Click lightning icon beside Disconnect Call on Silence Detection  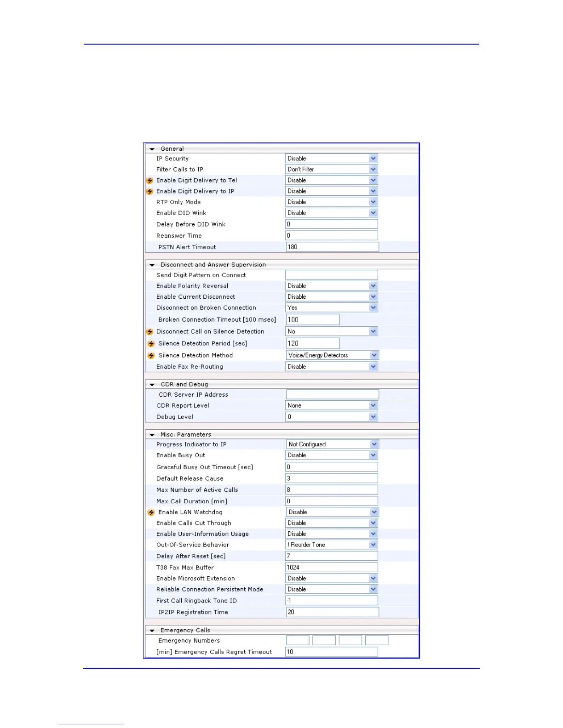pyautogui.click(x=150, y=332)
